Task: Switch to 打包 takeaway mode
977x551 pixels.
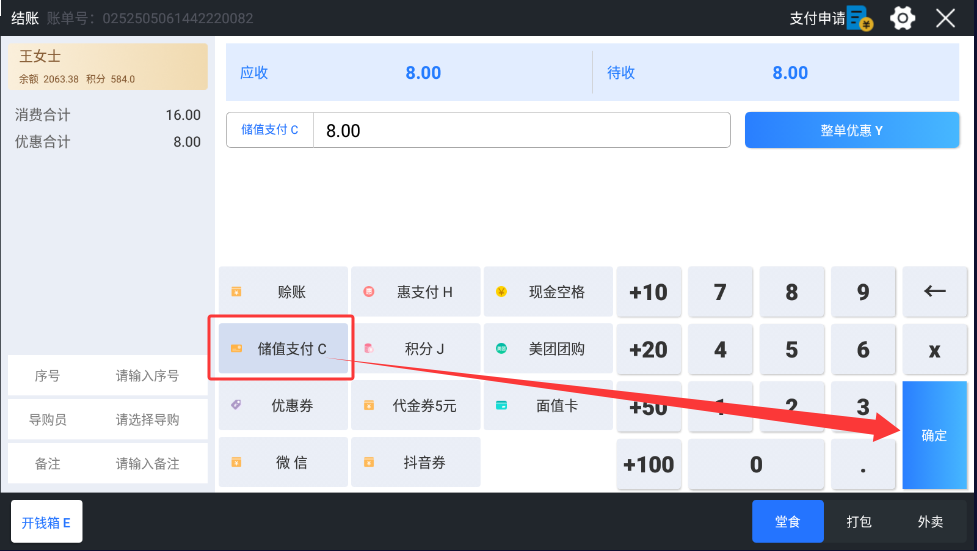Action: click(859, 522)
